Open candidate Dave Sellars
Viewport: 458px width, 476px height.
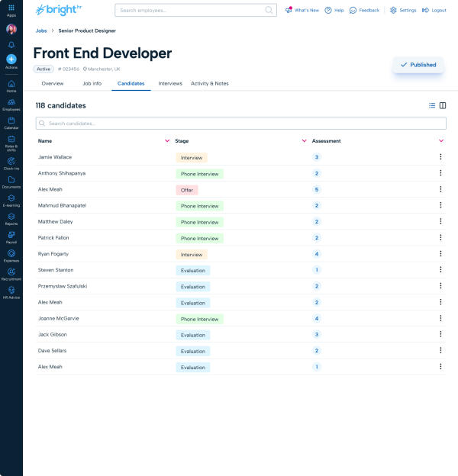tap(52, 350)
